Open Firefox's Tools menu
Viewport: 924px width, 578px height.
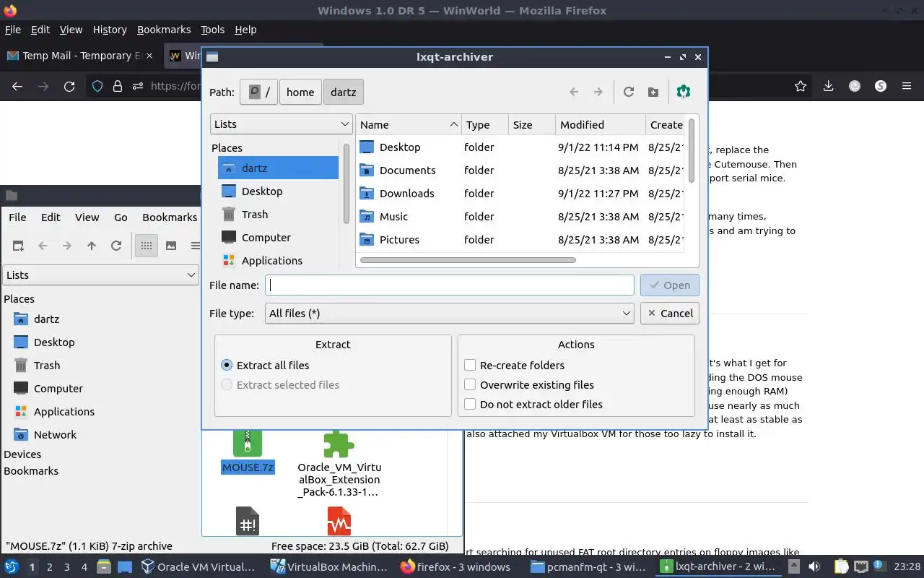coord(213,30)
